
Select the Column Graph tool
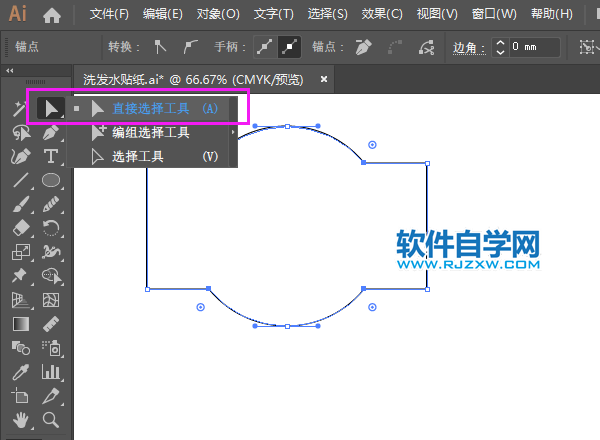[51, 372]
